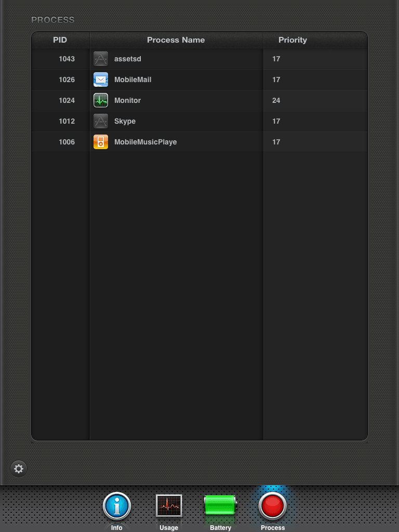Click the PROCESS section title

(52, 20)
